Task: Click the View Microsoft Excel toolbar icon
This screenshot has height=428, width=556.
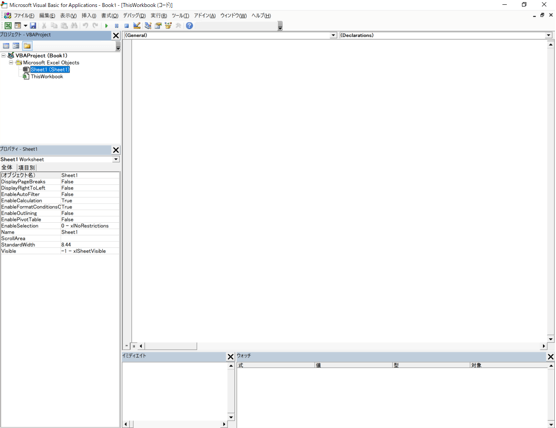Action: pos(8,26)
